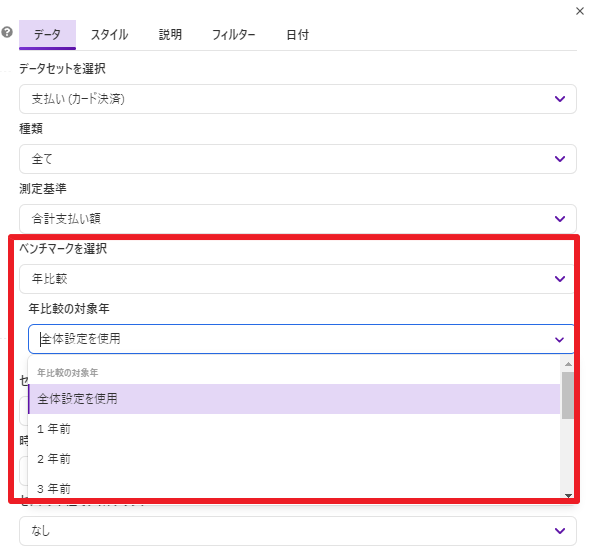Click the scrollbar up arrow
592x556 pixels.
(x=567, y=364)
